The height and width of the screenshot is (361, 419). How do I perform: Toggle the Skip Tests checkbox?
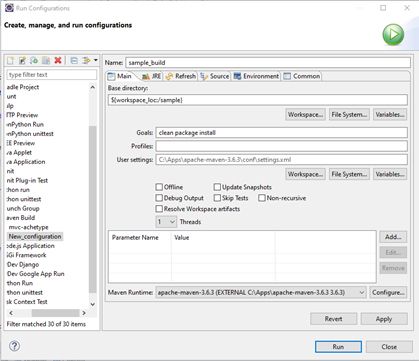click(x=217, y=198)
